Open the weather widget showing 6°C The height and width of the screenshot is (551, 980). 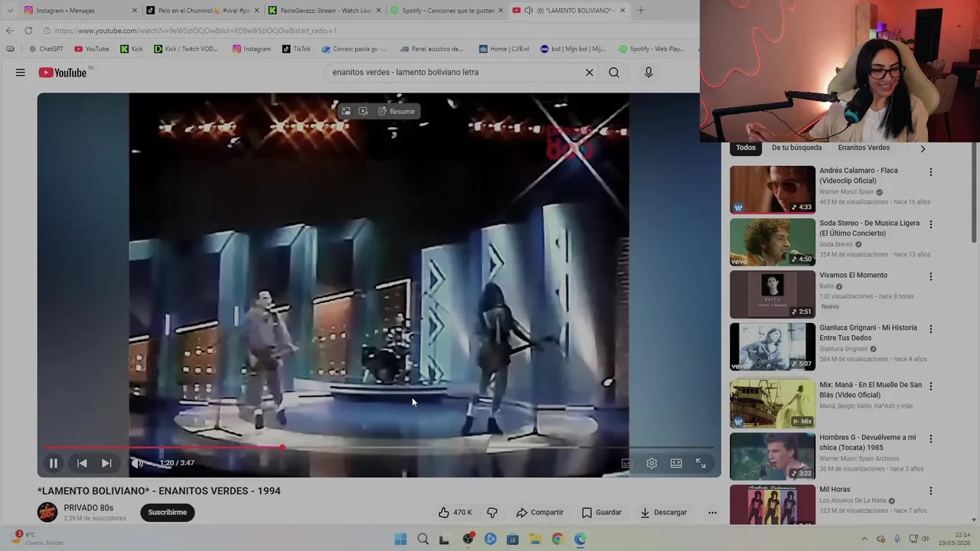tap(36, 538)
